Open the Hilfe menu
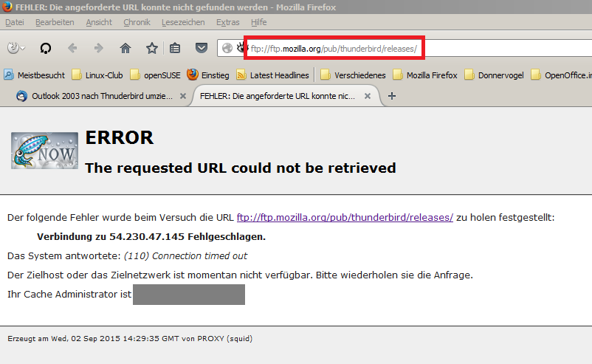The height and width of the screenshot is (364, 592). point(258,22)
